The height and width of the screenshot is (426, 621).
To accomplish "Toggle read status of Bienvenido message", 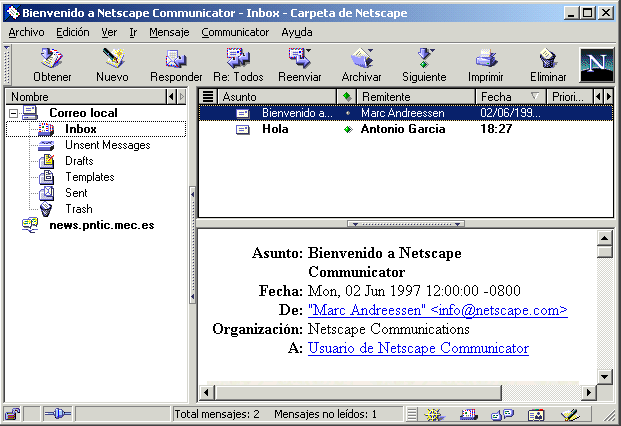I will coord(348,113).
